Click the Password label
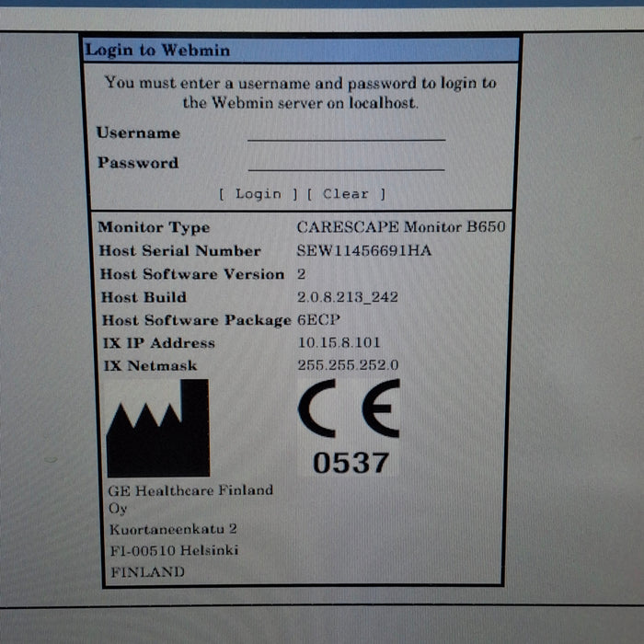This screenshot has width=644, height=644. 138,163
